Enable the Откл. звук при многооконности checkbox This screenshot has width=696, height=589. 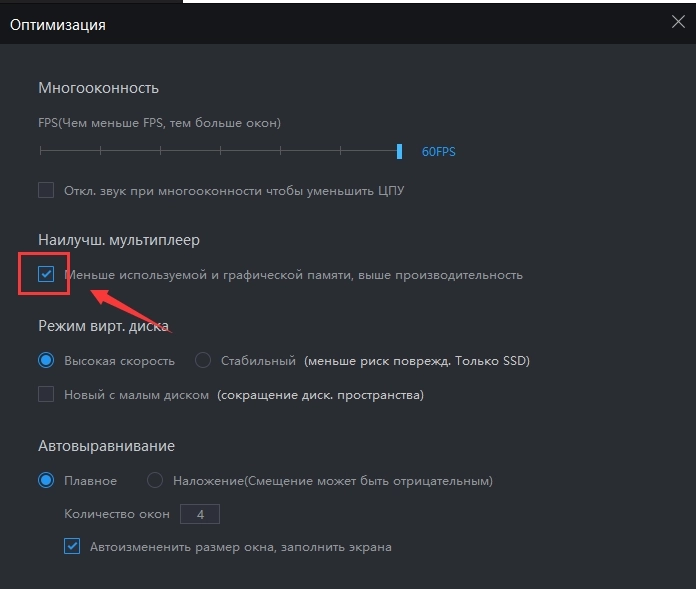(x=46, y=190)
